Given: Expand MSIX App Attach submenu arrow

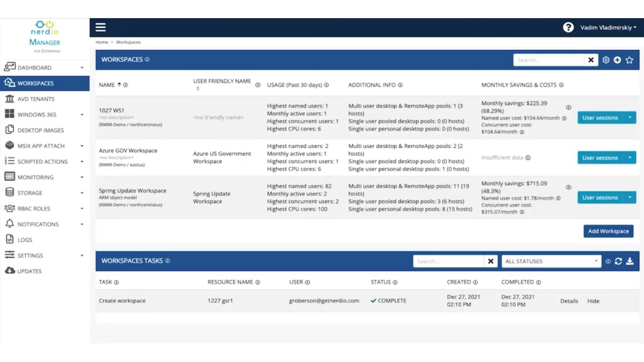Looking at the screenshot, I should pos(82,146).
